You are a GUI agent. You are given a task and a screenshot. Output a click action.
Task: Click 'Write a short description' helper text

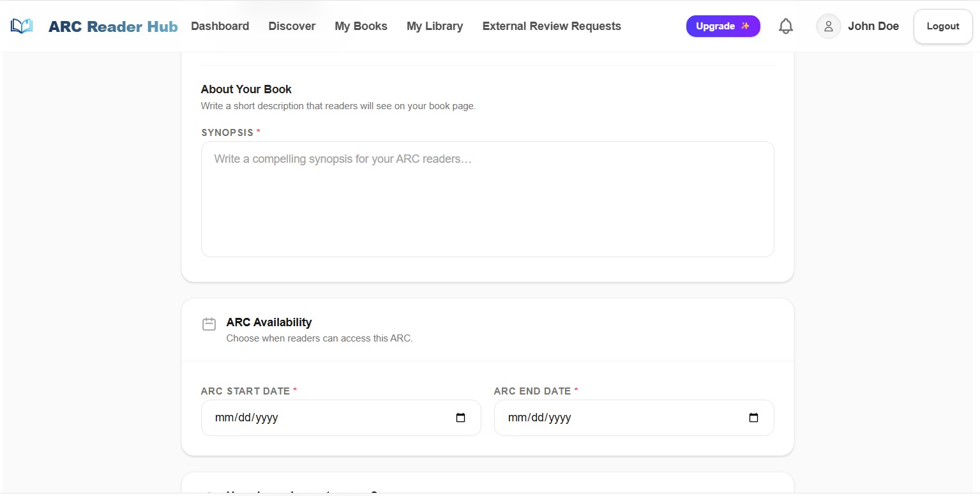[x=338, y=106]
